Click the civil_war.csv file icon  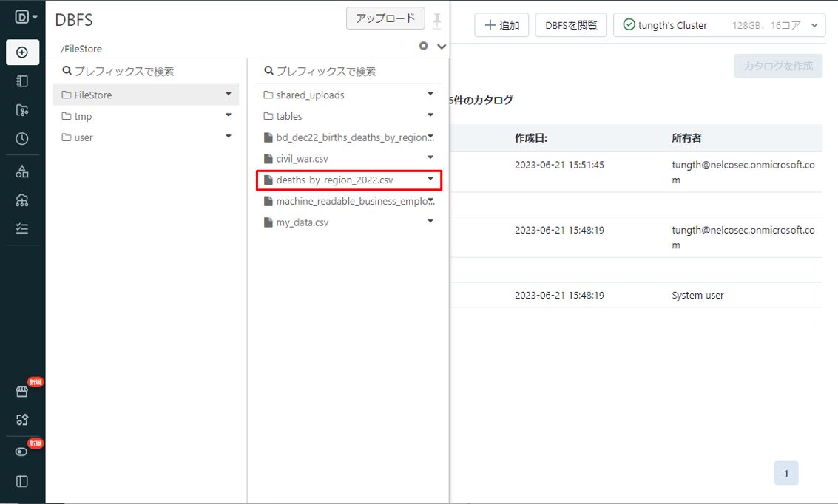(268, 159)
